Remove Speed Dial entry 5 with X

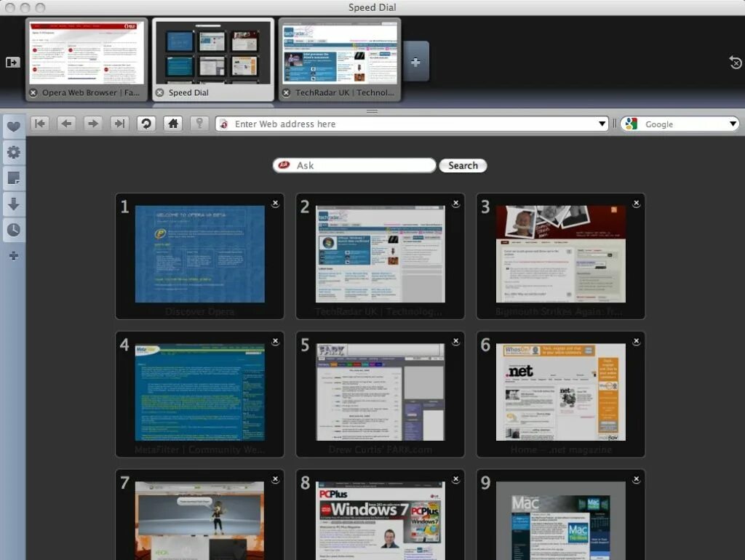pyautogui.click(x=455, y=342)
